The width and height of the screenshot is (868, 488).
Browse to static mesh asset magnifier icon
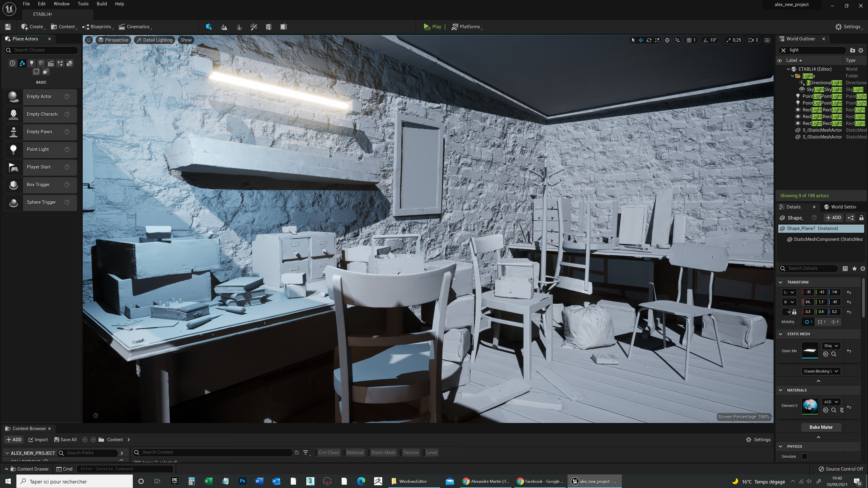click(x=834, y=354)
